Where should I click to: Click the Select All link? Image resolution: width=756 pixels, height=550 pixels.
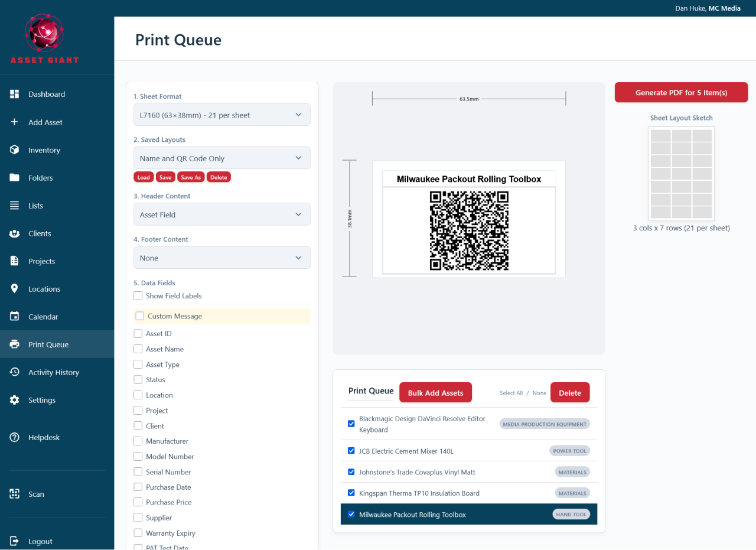click(511, 393)
